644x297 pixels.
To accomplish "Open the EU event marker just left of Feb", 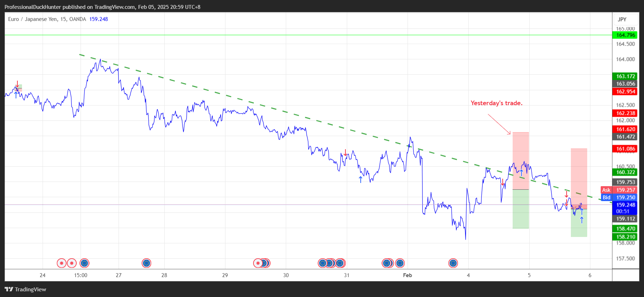I will click(x=400, y=263).
